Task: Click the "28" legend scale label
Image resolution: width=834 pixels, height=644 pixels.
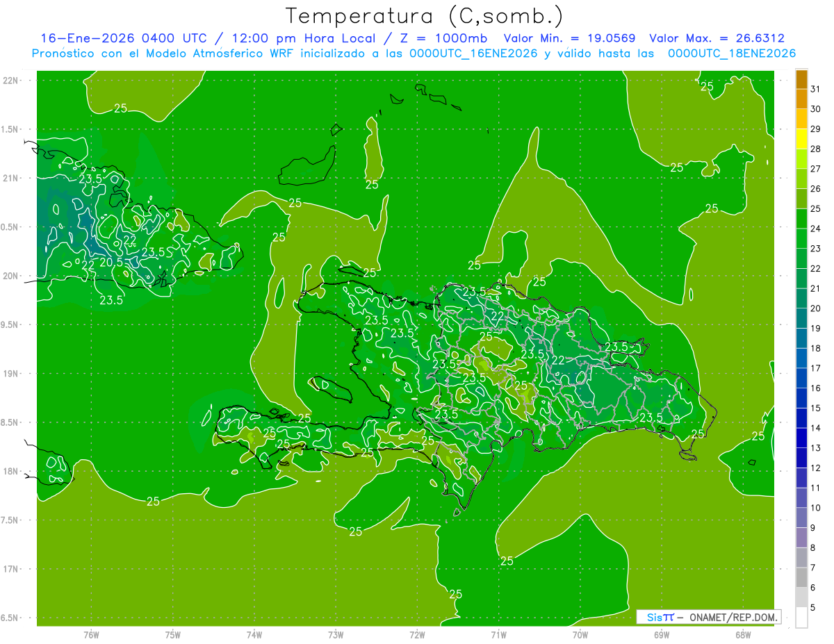Action: coord(816,149)
